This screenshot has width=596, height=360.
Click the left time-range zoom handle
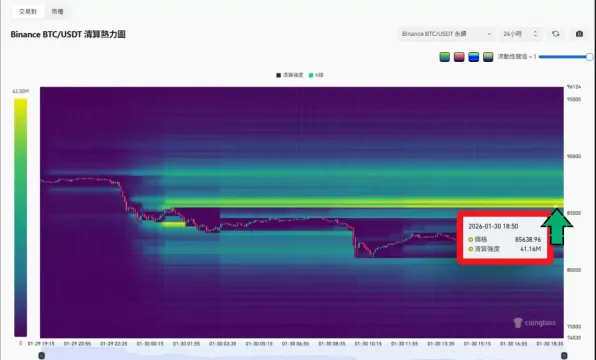tap(42, 356)
